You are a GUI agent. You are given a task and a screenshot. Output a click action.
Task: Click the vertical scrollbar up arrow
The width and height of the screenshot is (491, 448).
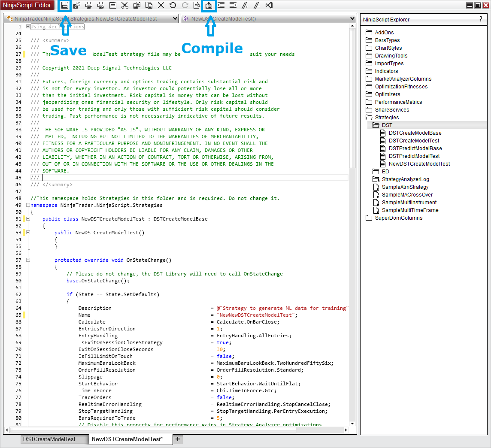[352, 26]
